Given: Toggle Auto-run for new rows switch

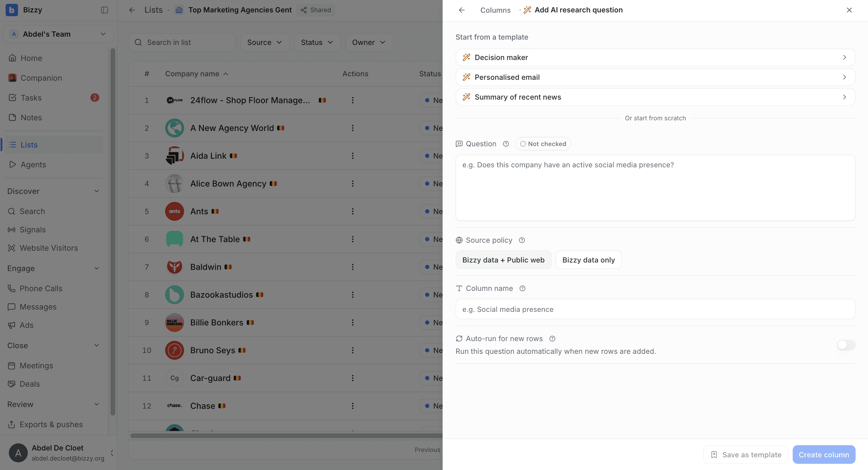Looking at the screenshot, I should (x=846, y=345).
